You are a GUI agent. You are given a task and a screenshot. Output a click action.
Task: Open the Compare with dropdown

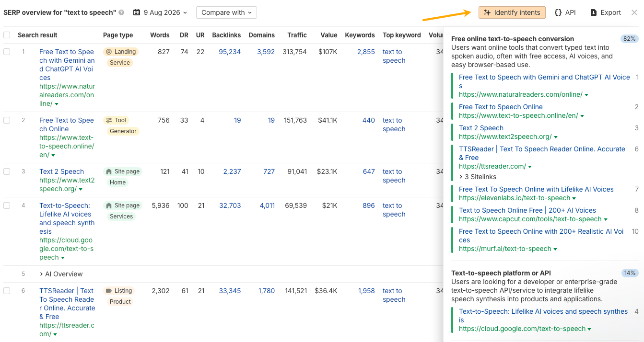[226, 13]
